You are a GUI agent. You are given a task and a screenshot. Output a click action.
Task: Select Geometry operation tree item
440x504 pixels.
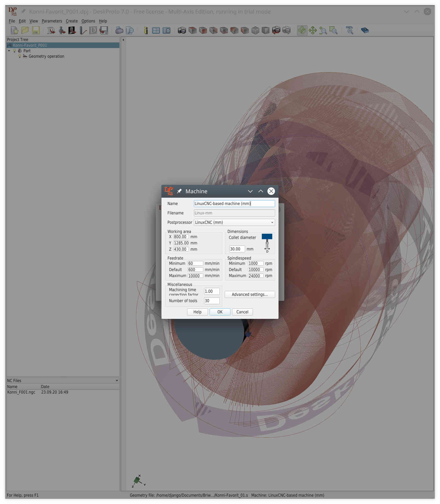coord(46,56)
